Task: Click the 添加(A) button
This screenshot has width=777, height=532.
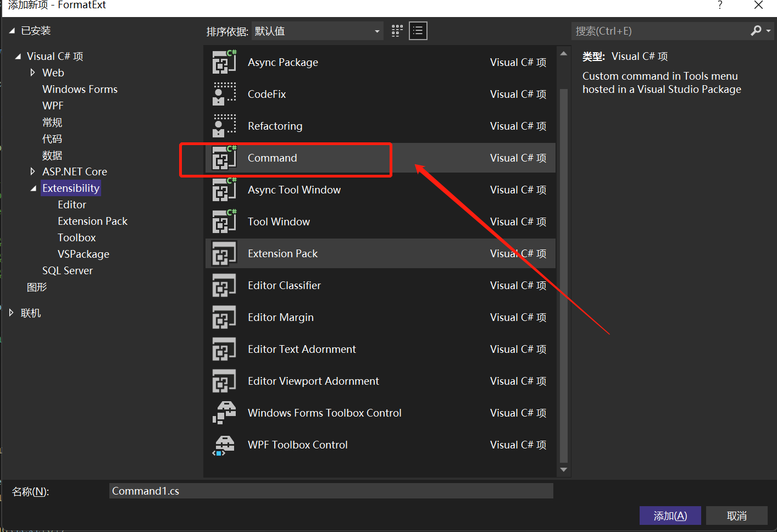Action: [x=670, y=516]
